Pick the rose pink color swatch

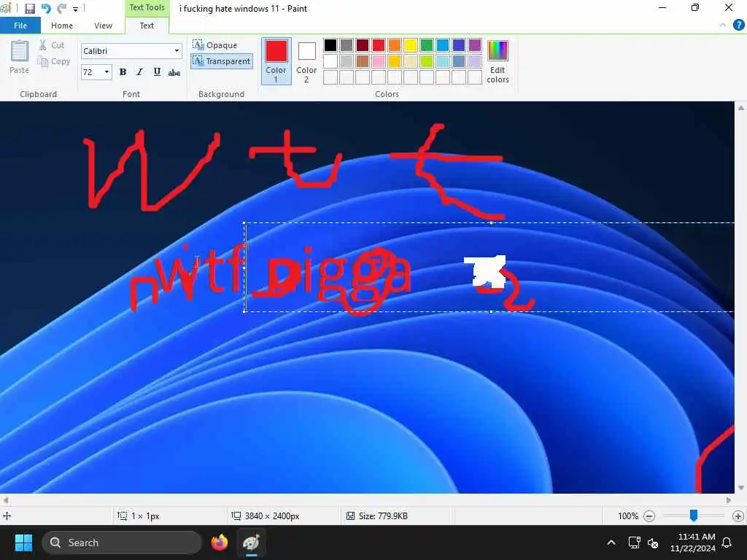tap(379, 61)
